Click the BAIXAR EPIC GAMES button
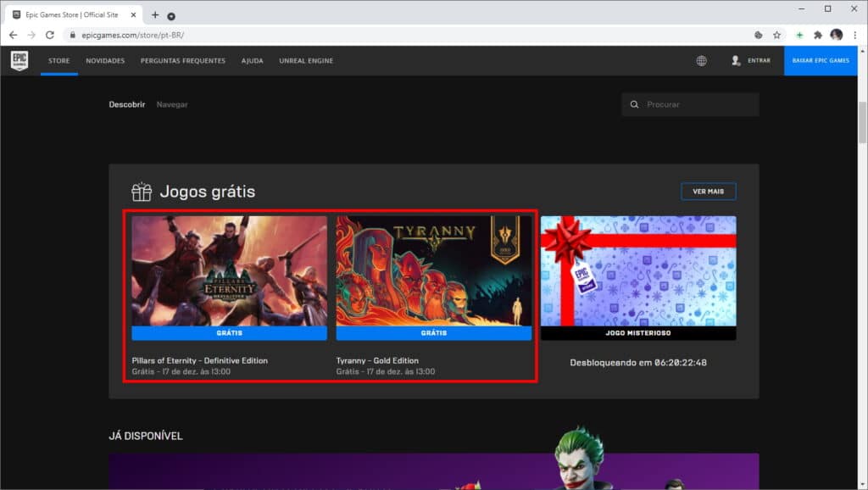This screenshot has height=490, width=868. (821, 60)
